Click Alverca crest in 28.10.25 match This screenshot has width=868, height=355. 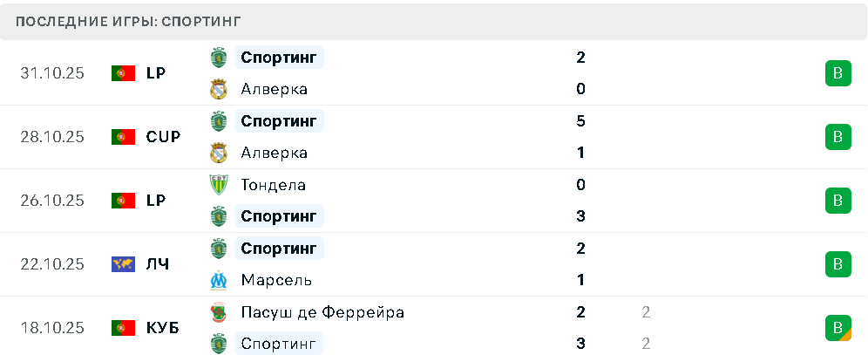point(219,153)
